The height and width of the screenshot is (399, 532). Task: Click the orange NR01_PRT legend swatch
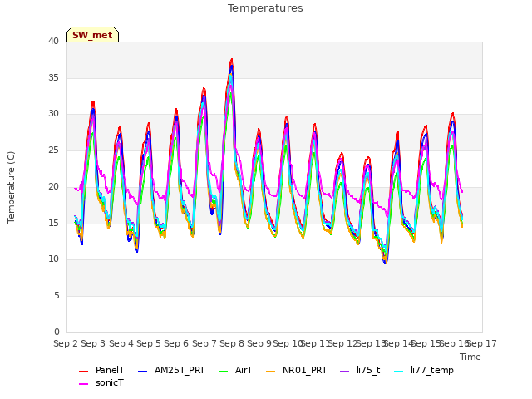click(x=270, y=372)
